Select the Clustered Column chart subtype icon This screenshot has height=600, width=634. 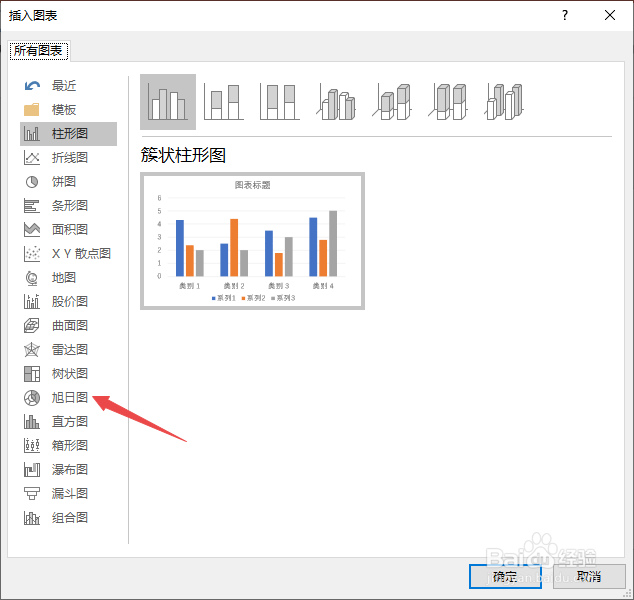[168, 102]
